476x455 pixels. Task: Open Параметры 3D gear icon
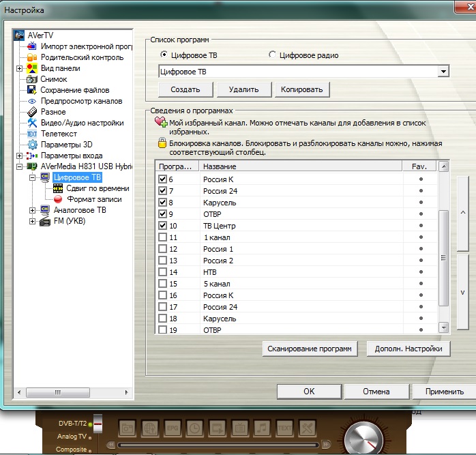coord(31,145)
